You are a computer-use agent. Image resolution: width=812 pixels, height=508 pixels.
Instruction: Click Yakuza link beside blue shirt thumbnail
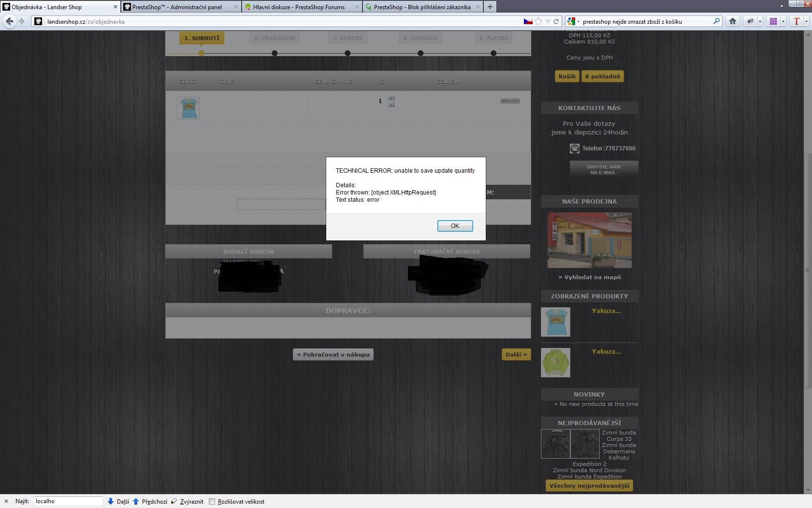click(x=606, y=311)
